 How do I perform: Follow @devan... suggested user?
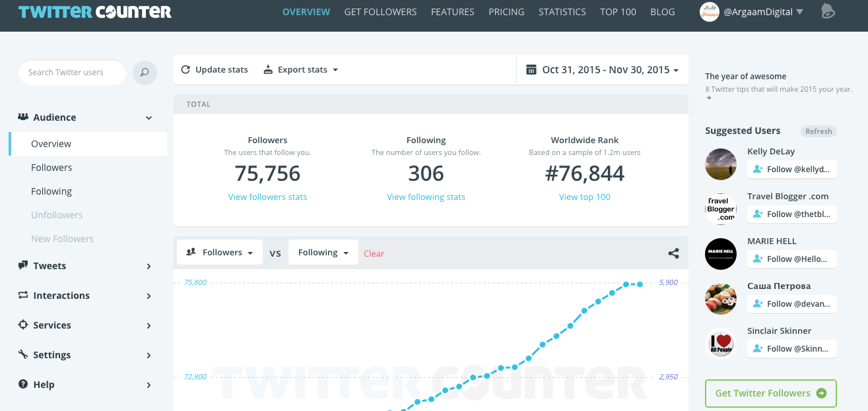[x=792, y=304]
